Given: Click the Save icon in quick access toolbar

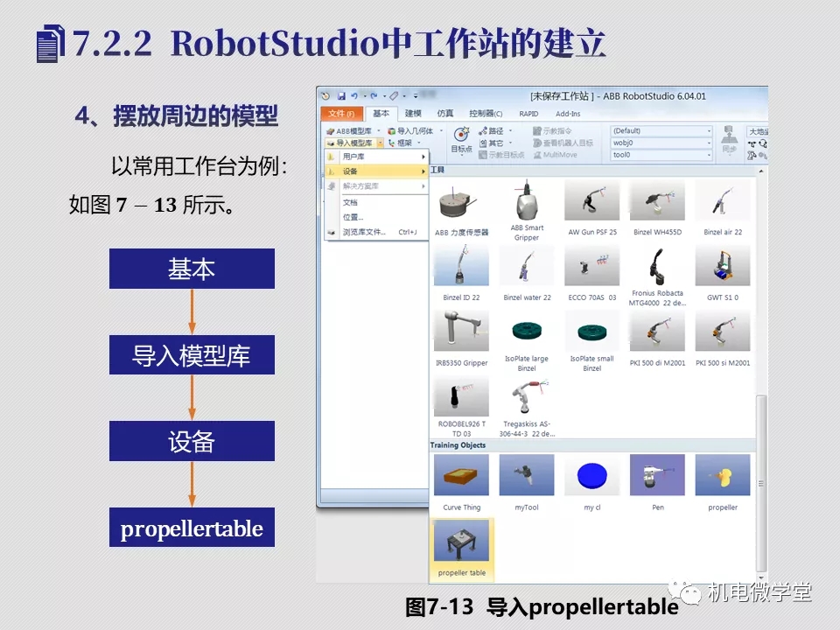Looking at the screenshot, I should point(341,96).
